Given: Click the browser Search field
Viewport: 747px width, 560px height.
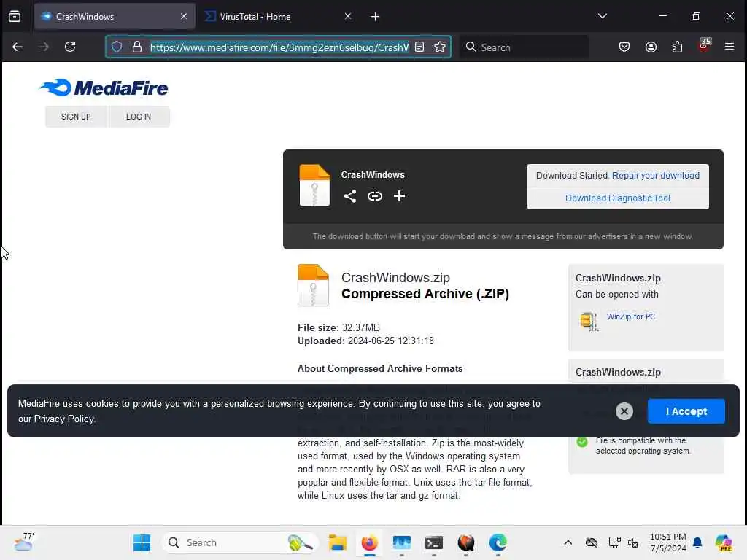Looking at the screenshot, I should (x=524, y=47).
